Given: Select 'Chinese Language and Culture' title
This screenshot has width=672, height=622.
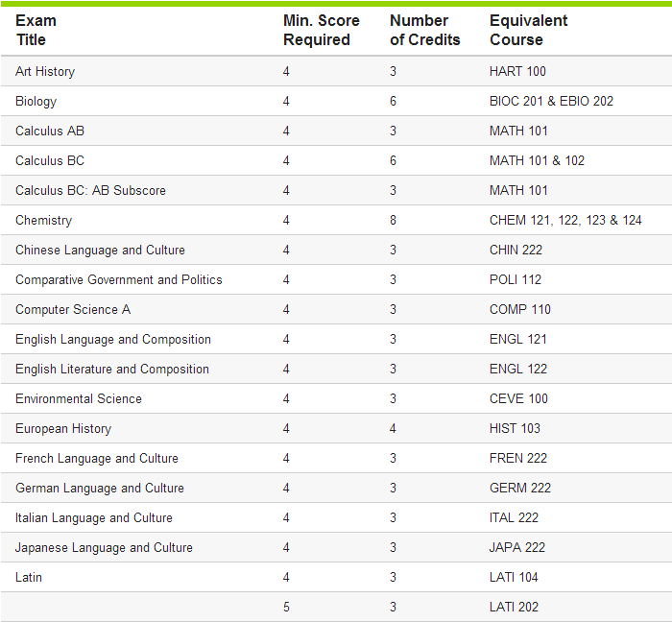Looking at the screenshot, I should (100, 251).
